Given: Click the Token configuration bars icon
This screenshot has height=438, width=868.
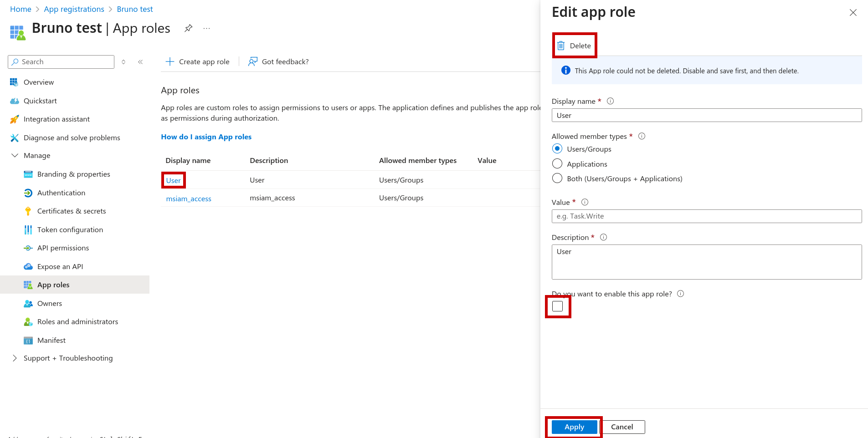Looking at the screenshot, I should click(28, 229).
